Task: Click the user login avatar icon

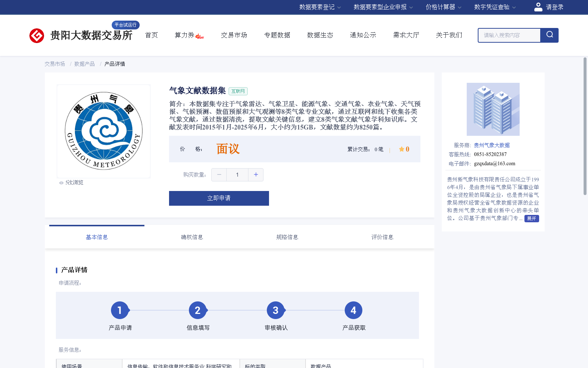Action: tap(538, 7)
